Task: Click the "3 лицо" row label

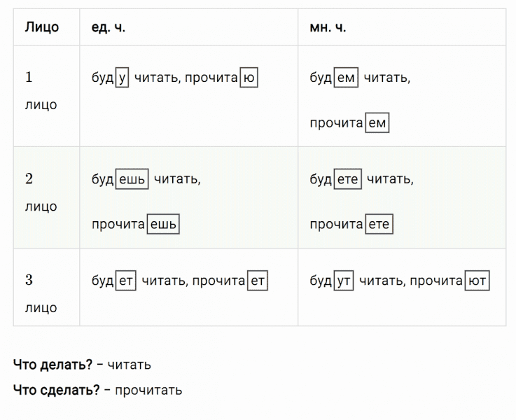Action: 40,295
